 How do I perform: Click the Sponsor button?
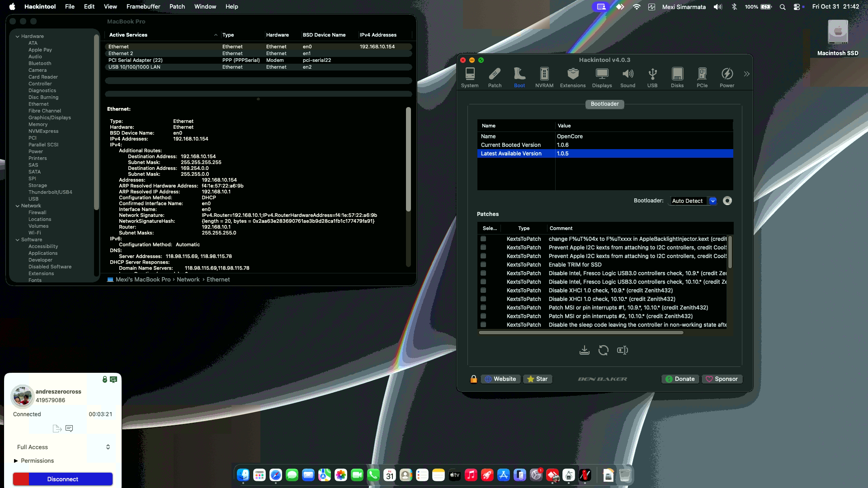click(722, 379)
